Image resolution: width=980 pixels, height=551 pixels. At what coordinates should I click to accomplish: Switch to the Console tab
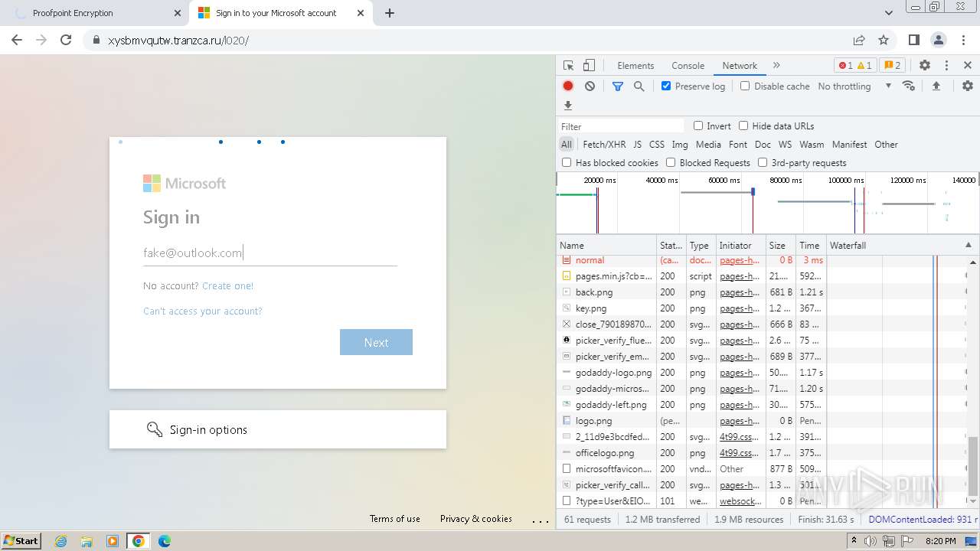point(688,66)
